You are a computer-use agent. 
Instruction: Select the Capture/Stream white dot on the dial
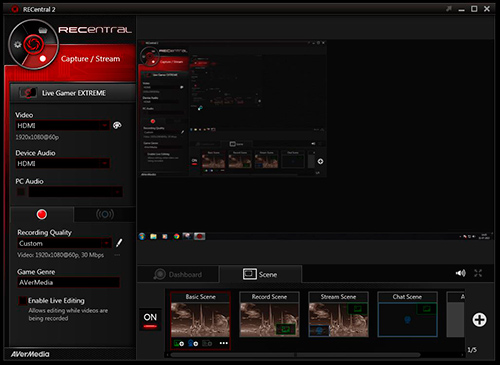[43, 59]
